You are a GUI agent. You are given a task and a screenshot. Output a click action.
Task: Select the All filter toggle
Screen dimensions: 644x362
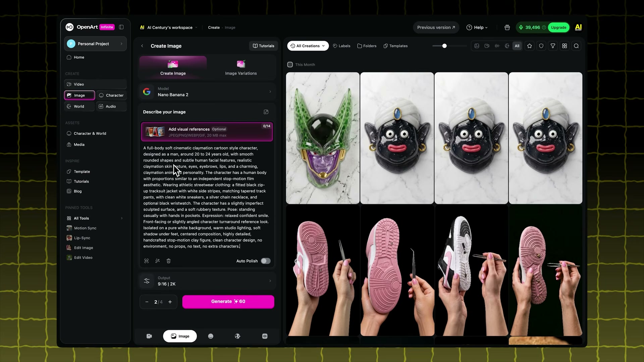click(517, 46)
